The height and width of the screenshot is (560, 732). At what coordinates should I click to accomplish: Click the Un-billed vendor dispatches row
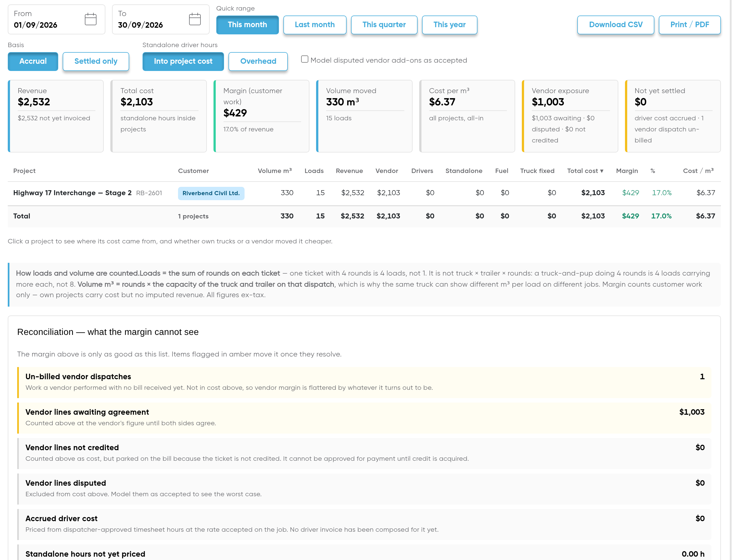(364, 382)
